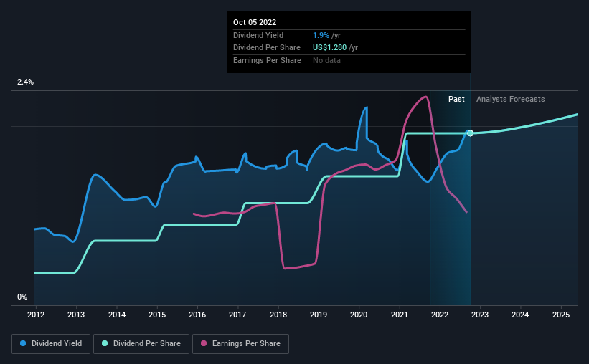The image size is (589, 364).
Task: Click the 2018 x-axis label
Action: pos(278,315)
